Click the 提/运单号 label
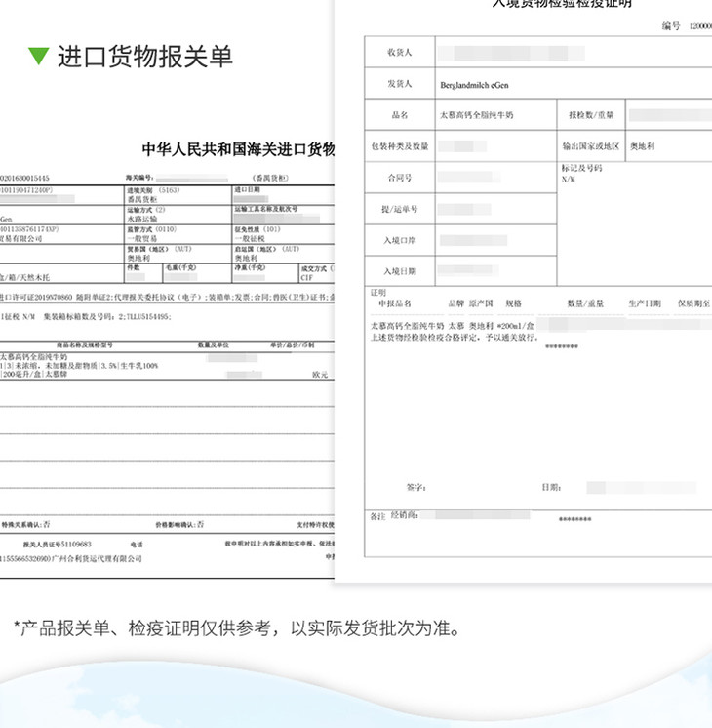This screenshot has height=728, width=712. pyautogui.click(x=400, y=209)
